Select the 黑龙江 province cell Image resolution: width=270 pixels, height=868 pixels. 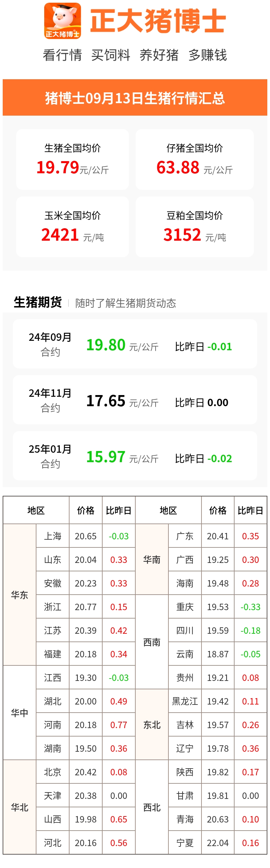185,701
